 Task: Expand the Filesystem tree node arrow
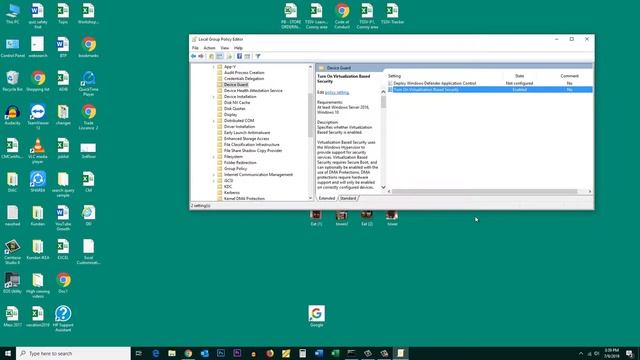tap(213, 157)
